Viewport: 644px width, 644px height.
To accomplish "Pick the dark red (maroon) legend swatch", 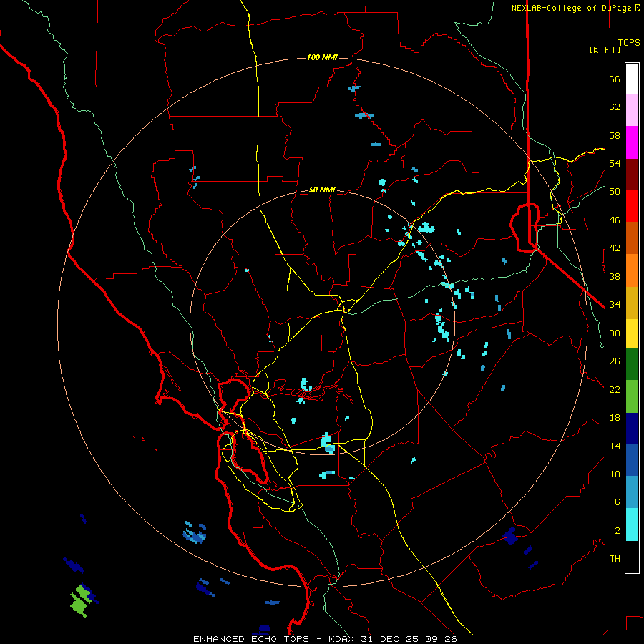I will [632, 175].
